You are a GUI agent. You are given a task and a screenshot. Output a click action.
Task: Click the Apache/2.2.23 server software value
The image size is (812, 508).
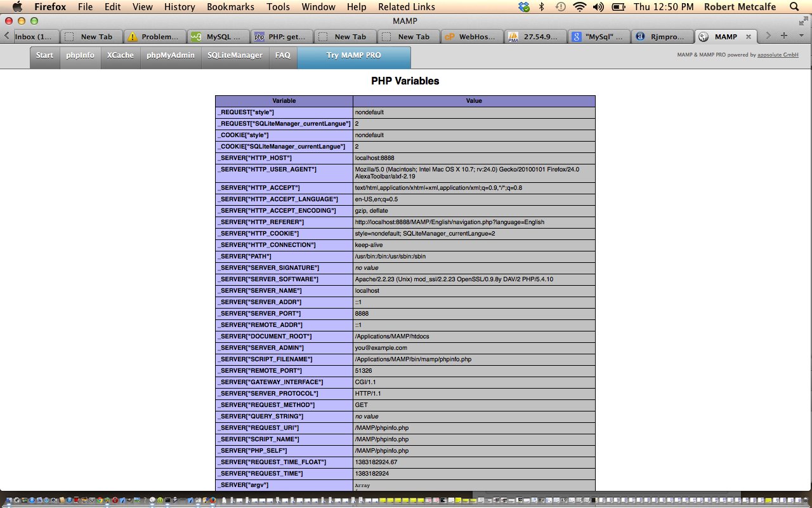(x=474, y=279)
